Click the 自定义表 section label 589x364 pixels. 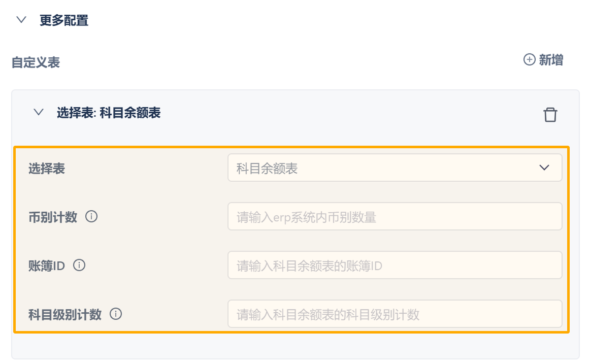tap(36, 62)
